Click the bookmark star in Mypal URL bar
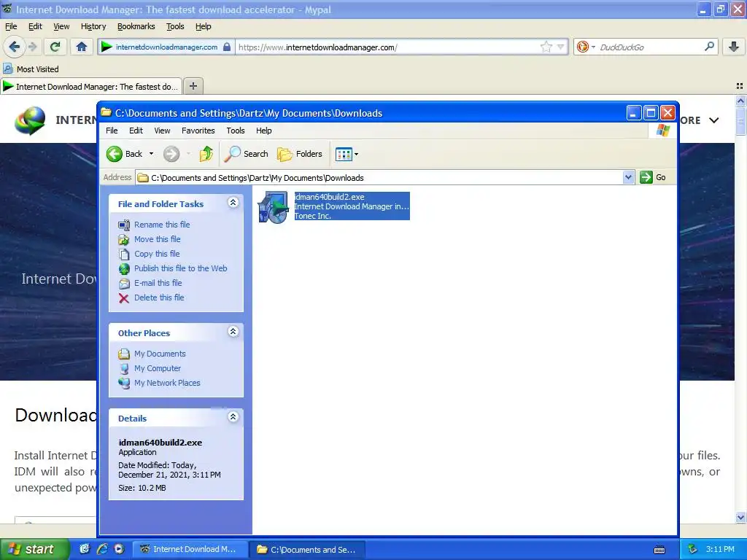This screenshot has width=747, height=560. click(x=546, y=47)
